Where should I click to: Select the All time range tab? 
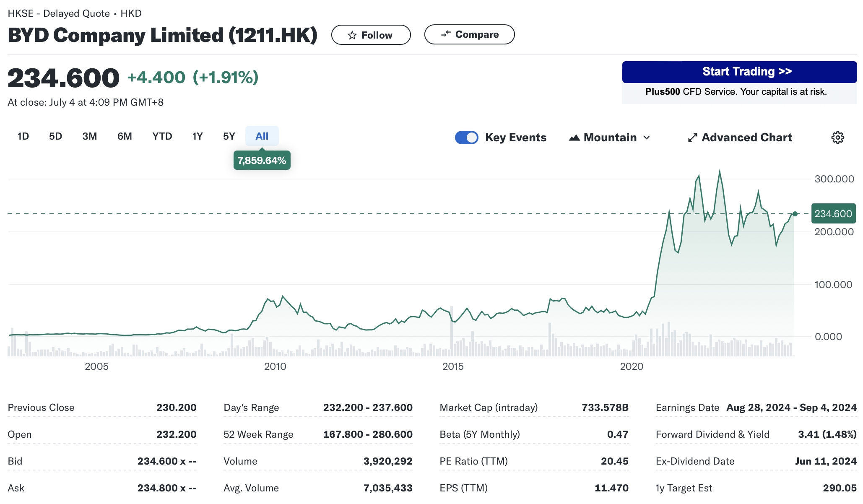coord(262,136)
